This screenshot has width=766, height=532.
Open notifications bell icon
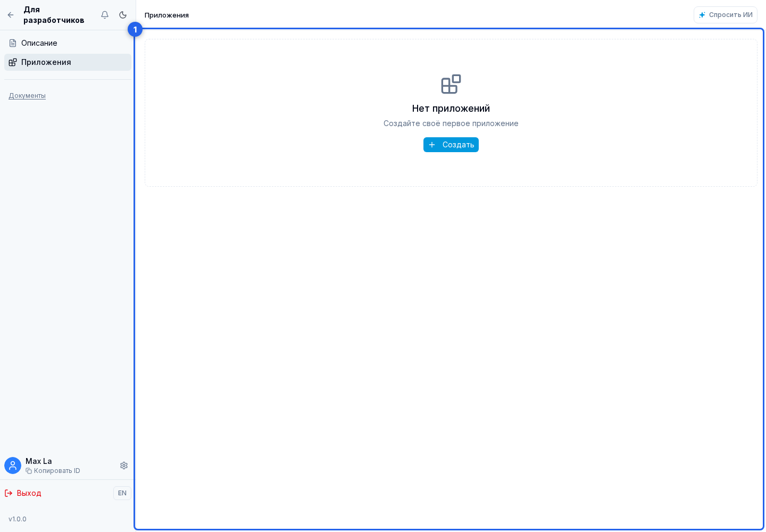[105, 15]
